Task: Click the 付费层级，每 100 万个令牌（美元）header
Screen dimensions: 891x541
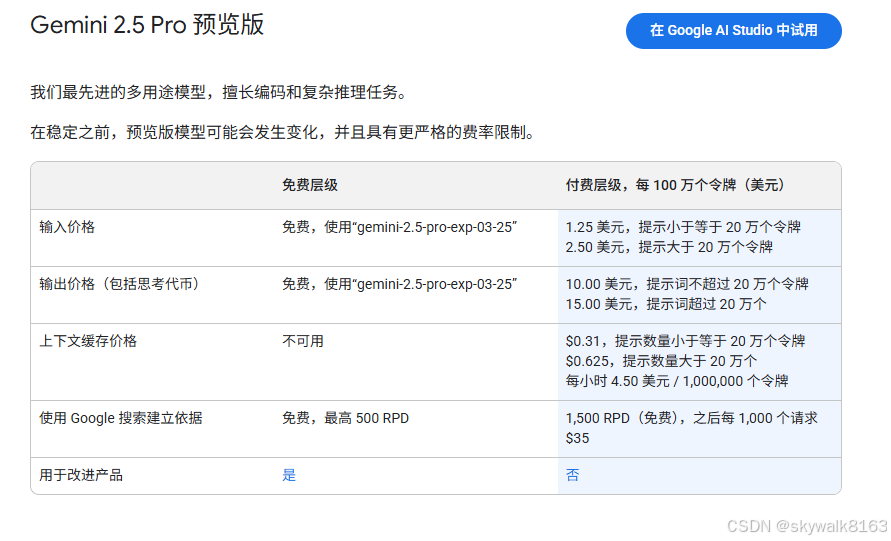Action: tap(675, 185)
